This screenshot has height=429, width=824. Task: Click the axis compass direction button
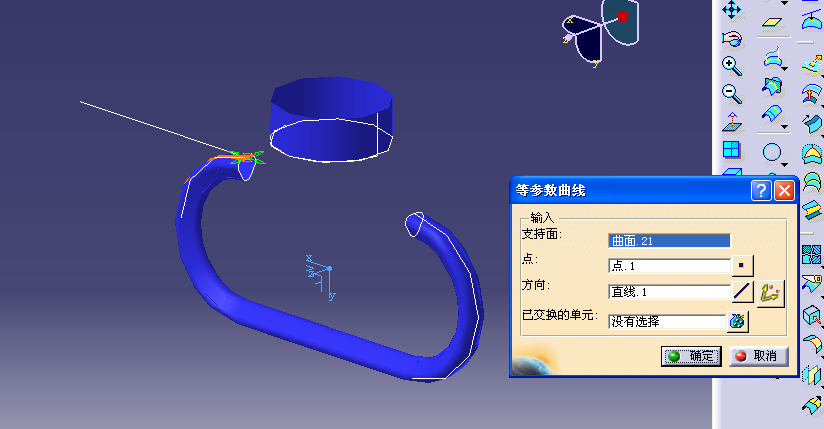pyautogui.click(x=770, y=293)
